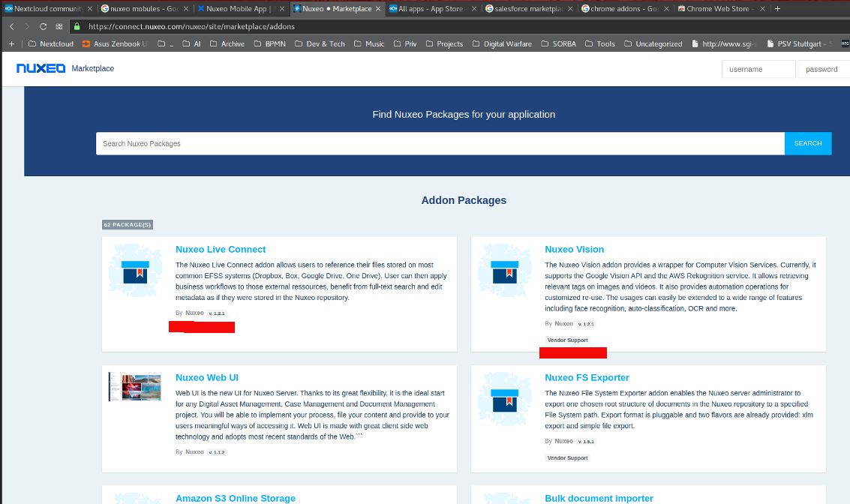This screenshot has height=504, width=850.
Task: Click the address bar URL
Action: (191, 26)
